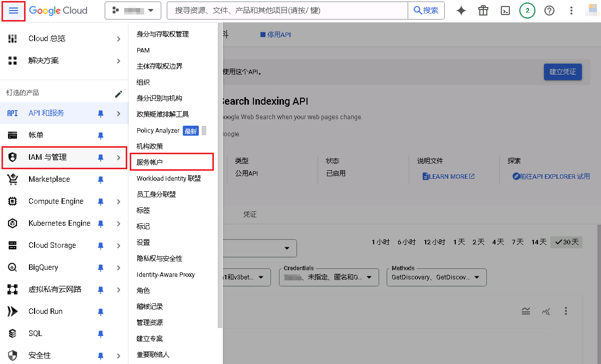Click the 帐单 billing card icon

click(x=13, y=135)
